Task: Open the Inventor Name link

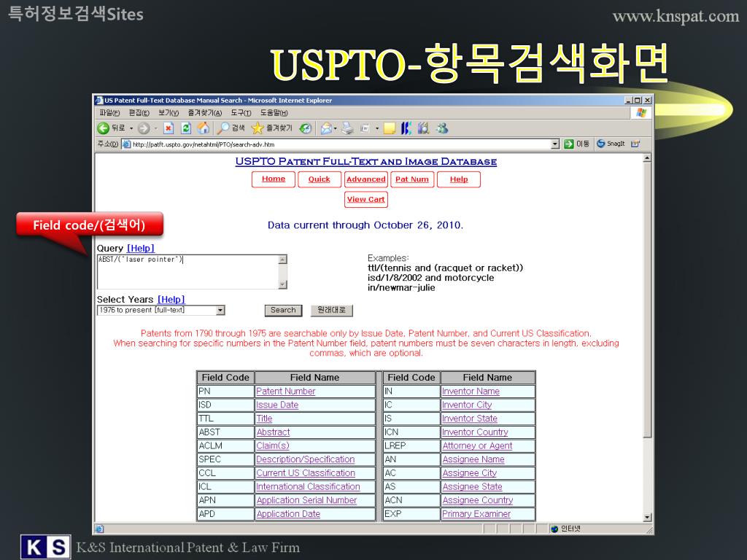Action: [471, 391]
